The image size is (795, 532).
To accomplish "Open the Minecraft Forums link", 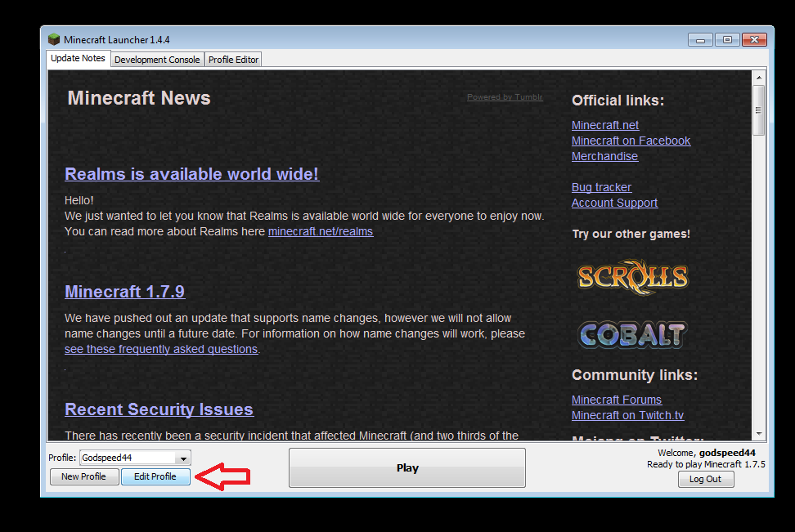I will click(x=617, y=400).
